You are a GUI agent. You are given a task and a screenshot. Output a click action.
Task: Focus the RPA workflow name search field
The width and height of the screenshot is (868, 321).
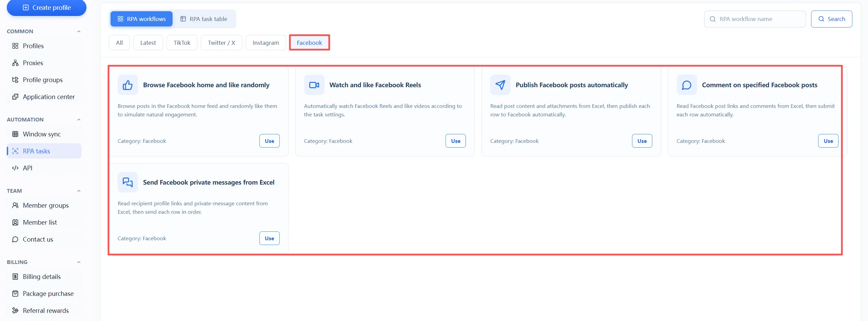(x=755, y=19)
